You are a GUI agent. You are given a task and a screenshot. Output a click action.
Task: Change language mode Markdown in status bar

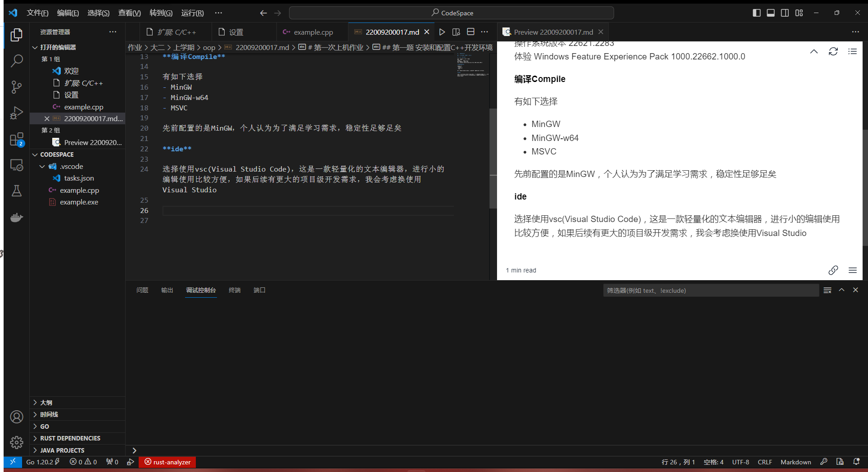pyautogui.click(x=796, y=462)
